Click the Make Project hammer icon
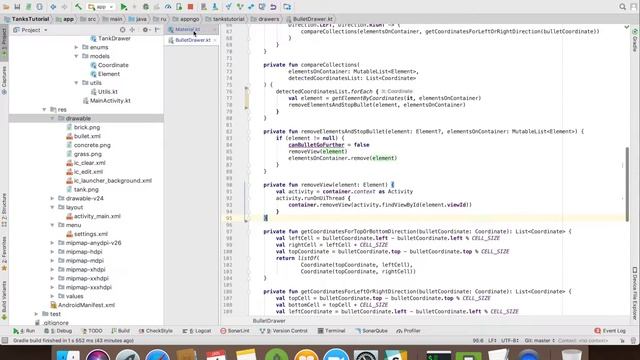Screen dimensions: 640x360 [78, 7]
